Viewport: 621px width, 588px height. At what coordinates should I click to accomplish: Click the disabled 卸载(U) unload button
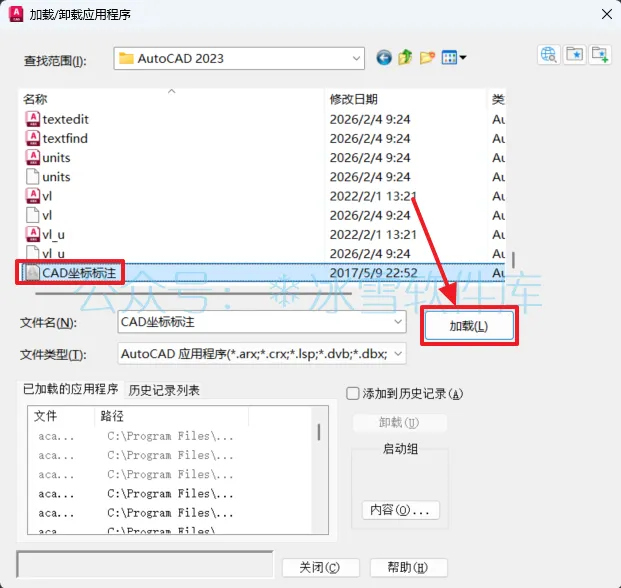pyautogui.click(x=399, y=422)
